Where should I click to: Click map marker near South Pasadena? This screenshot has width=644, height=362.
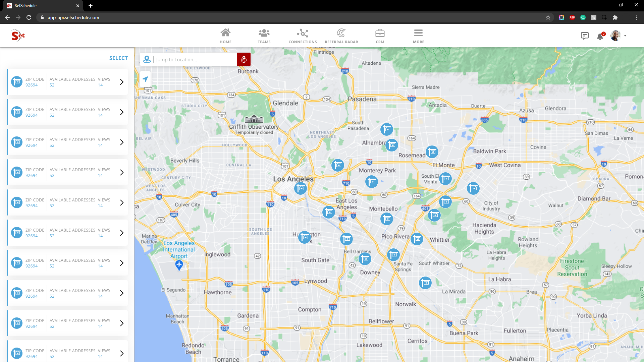[387, 129]
